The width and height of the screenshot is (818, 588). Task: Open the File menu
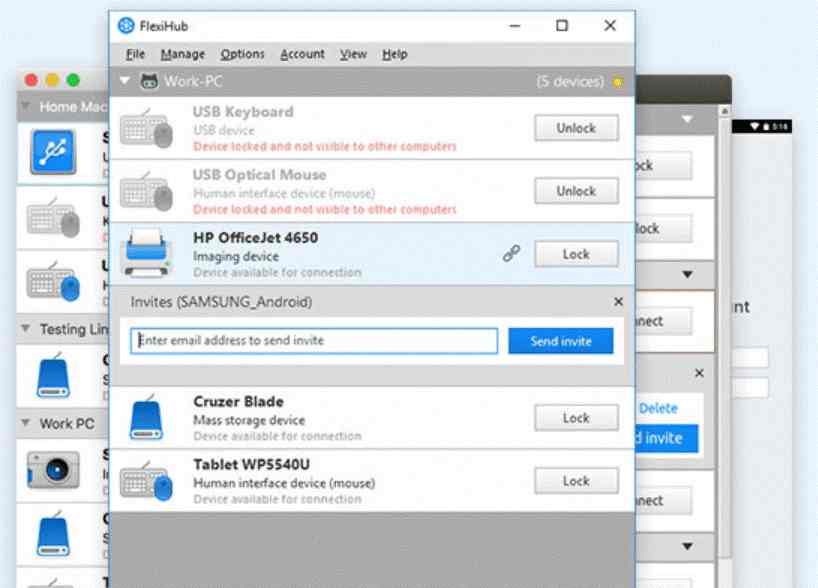[135, 54]
